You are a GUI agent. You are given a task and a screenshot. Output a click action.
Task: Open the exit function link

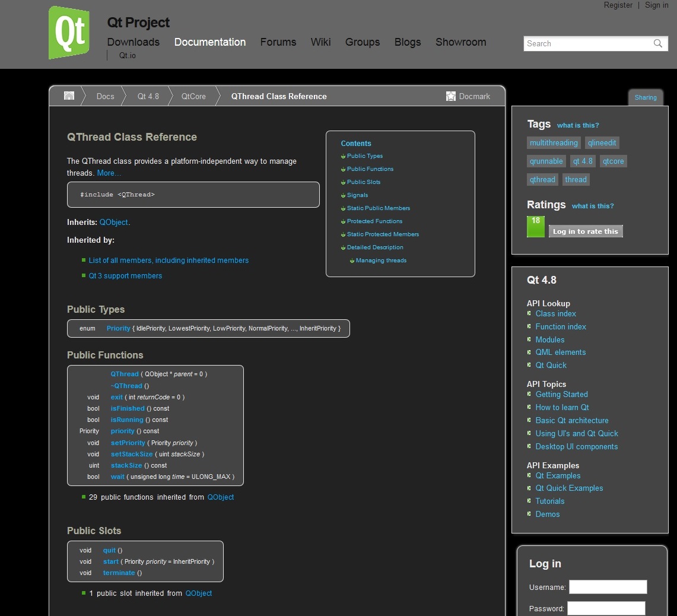click(116, 397)
